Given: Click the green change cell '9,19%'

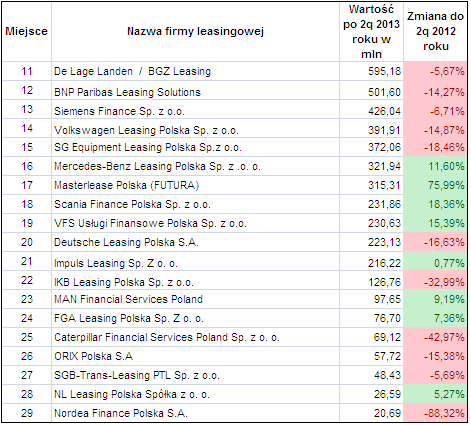Looking at the screenshot, I should [435, 299].
